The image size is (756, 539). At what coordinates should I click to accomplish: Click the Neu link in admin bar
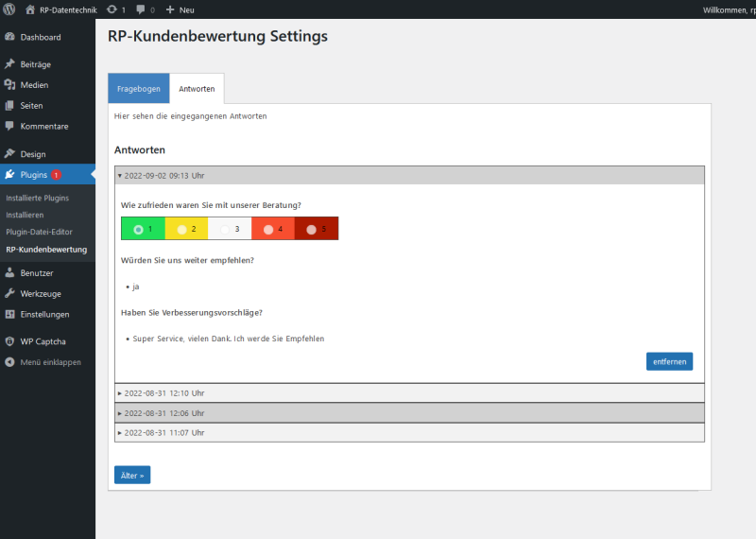click(x=186, y=9)
